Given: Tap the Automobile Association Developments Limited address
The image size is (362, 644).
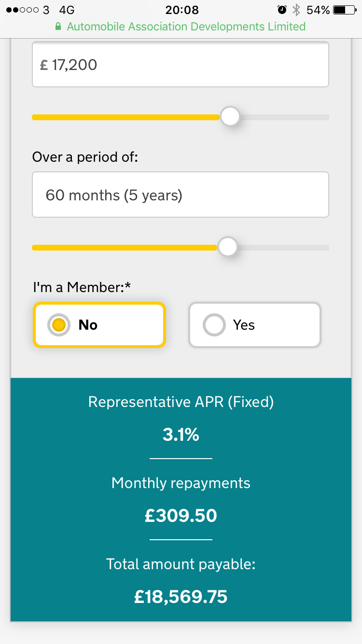Looking at the screenshot, I should click(186, 27).
